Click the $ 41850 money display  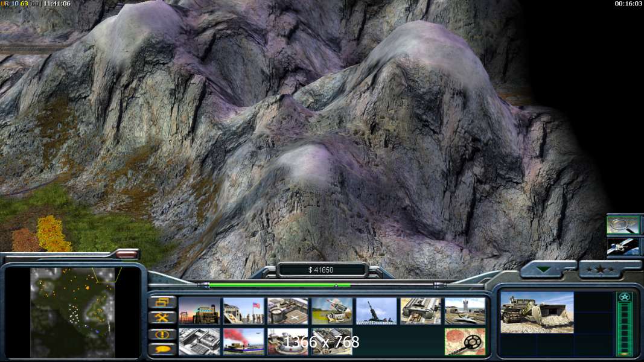(320, 270)
